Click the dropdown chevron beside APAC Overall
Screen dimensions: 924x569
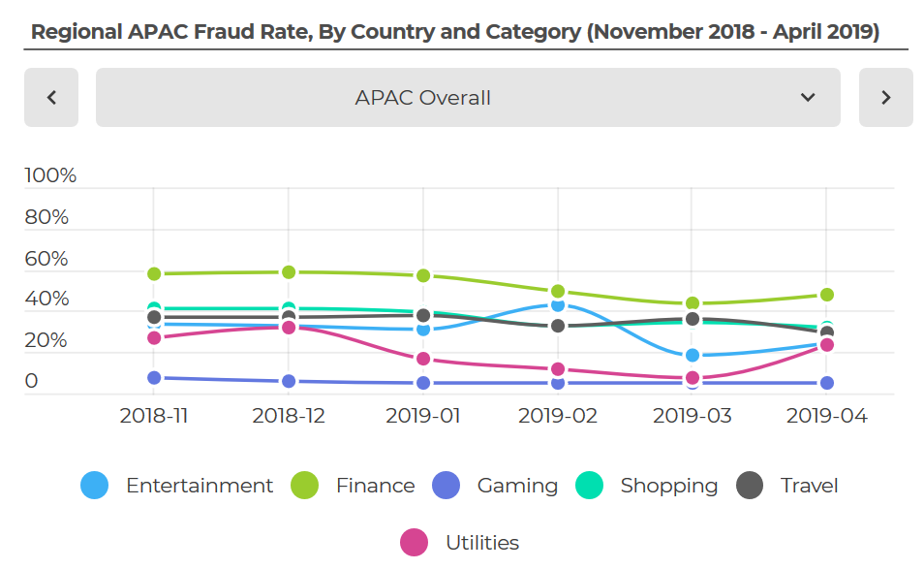pos(808,97)
